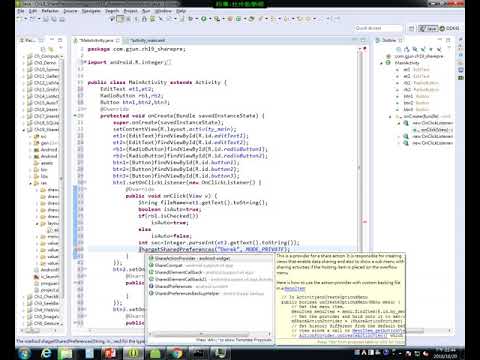
Task: Open Internet Explorer from the taskbar
Action: tap(46, 353)
